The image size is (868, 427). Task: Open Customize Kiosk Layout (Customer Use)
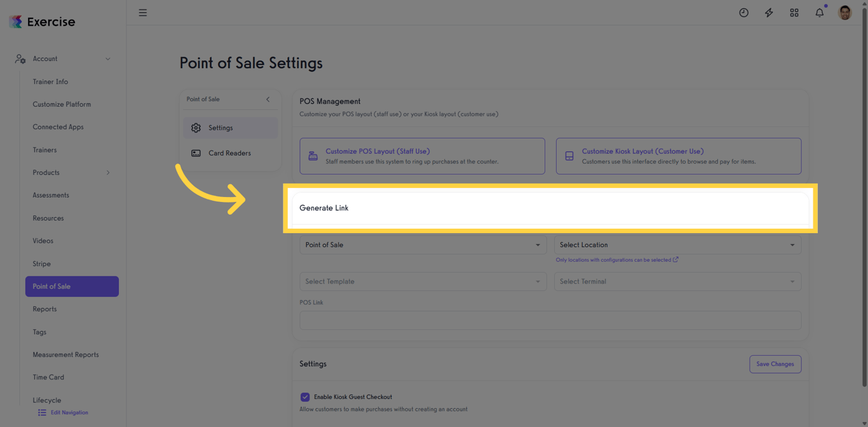(x=642, y=151)
